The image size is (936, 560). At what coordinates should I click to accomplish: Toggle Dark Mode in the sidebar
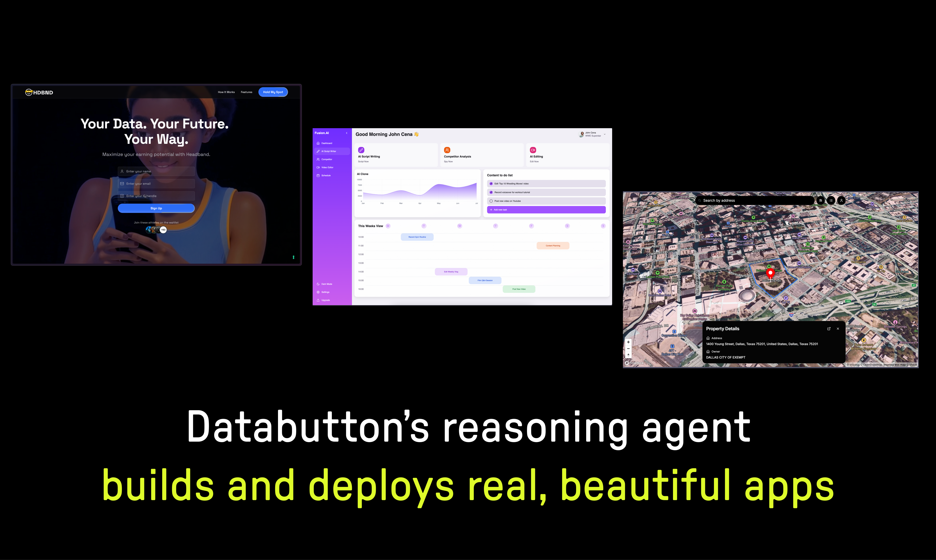pos(326,284)
